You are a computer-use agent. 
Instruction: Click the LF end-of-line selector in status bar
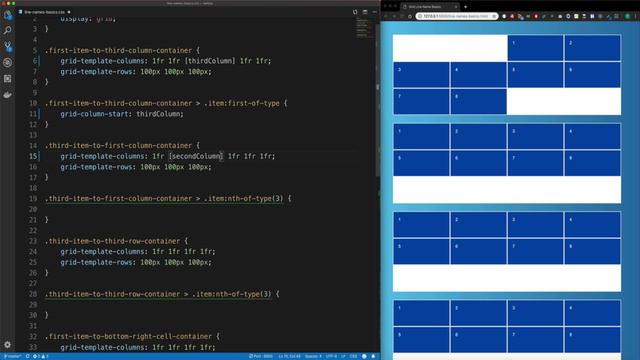343,356
